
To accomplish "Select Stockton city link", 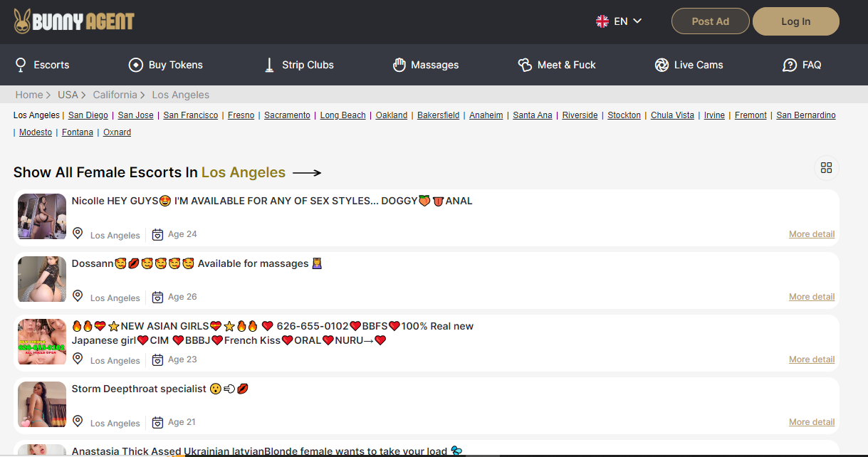I will coord(624,115).
